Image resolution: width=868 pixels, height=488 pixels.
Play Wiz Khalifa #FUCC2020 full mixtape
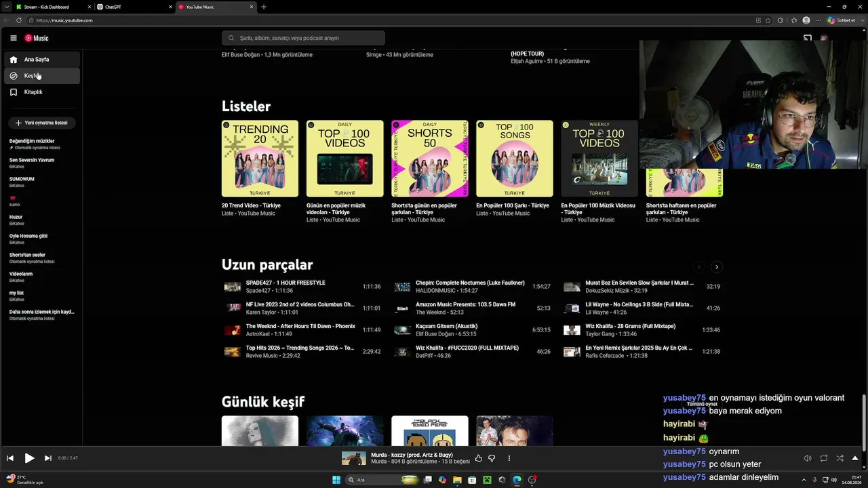point(472,352)
